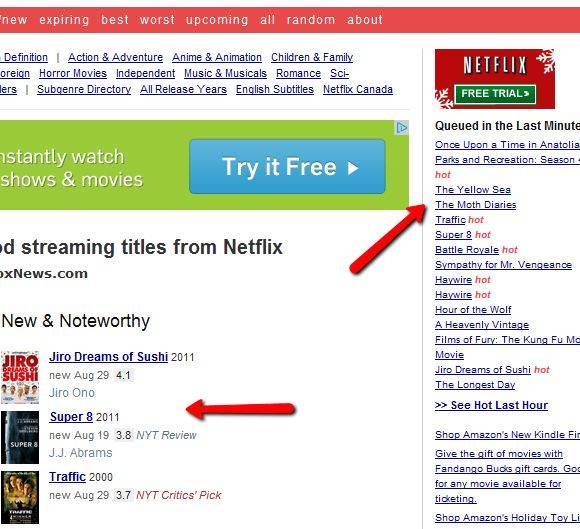Open the English Subtitles link
Screen dimensions: 580x529
[x=275, y=89]
